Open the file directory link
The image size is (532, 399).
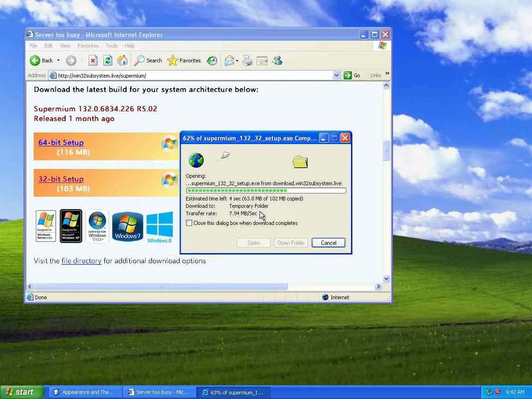click(x=81, y=260)
